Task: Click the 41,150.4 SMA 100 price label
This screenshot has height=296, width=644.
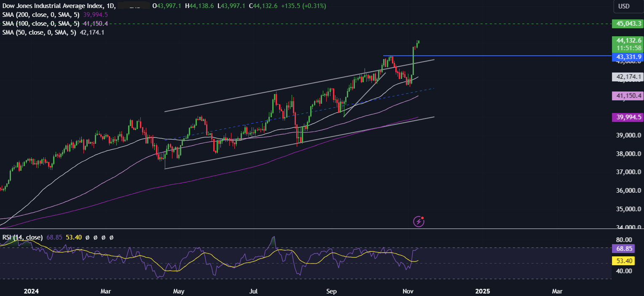Action: pos(628,96)
